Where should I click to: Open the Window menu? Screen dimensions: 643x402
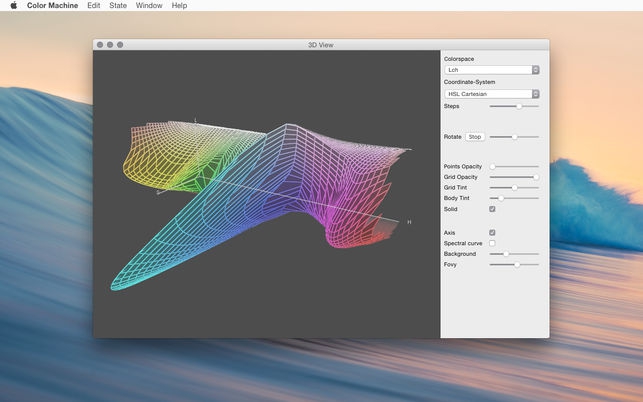(x=149, y=6)
